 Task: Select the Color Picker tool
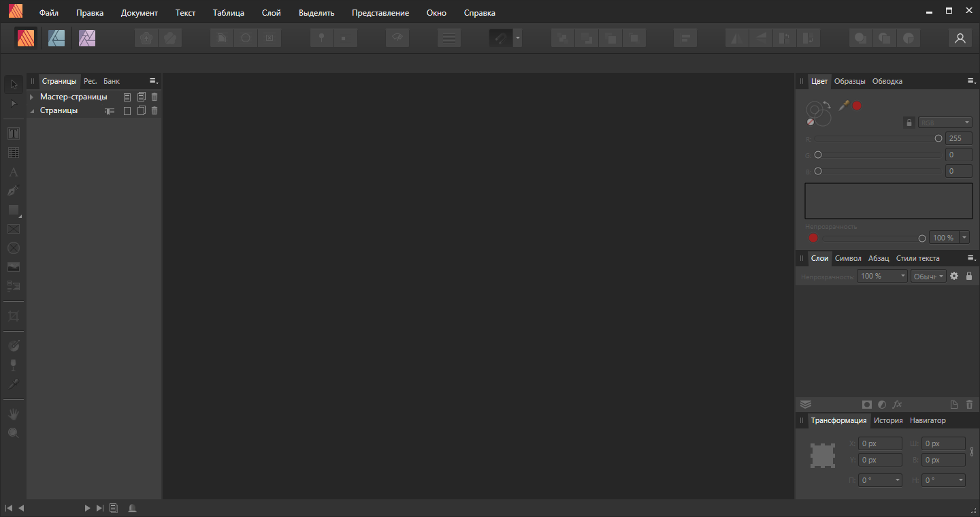[x=14, y=384]
